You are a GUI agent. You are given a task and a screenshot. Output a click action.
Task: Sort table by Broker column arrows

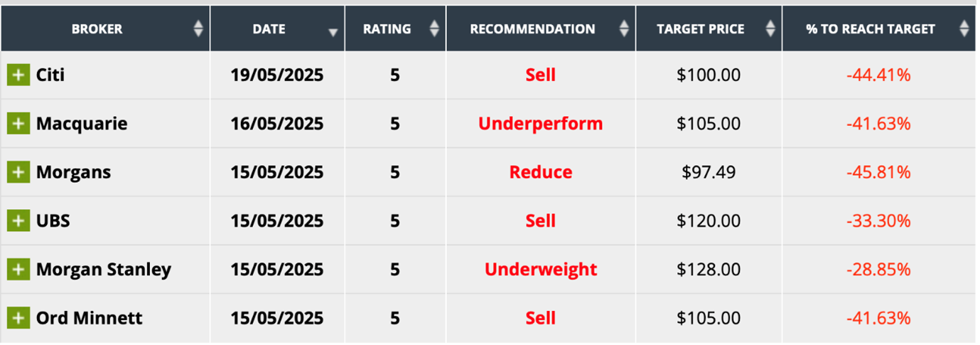pos(198,29)
